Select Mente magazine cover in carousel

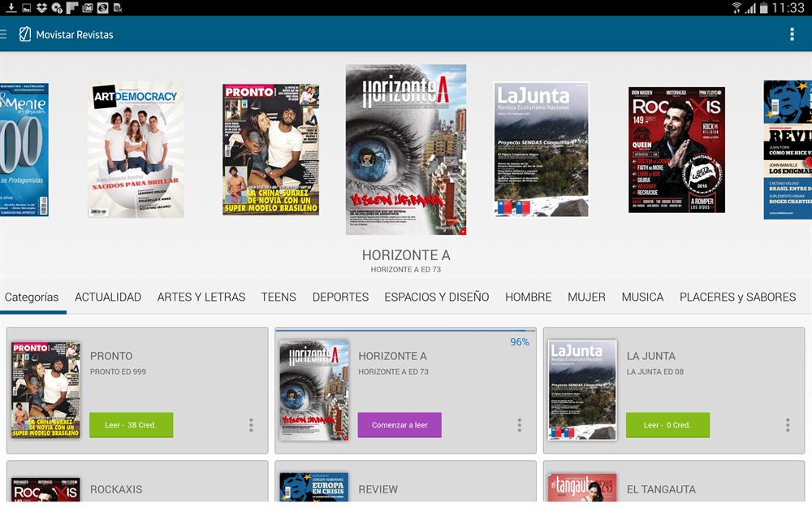pyautogui.click(x=24, y=150)
